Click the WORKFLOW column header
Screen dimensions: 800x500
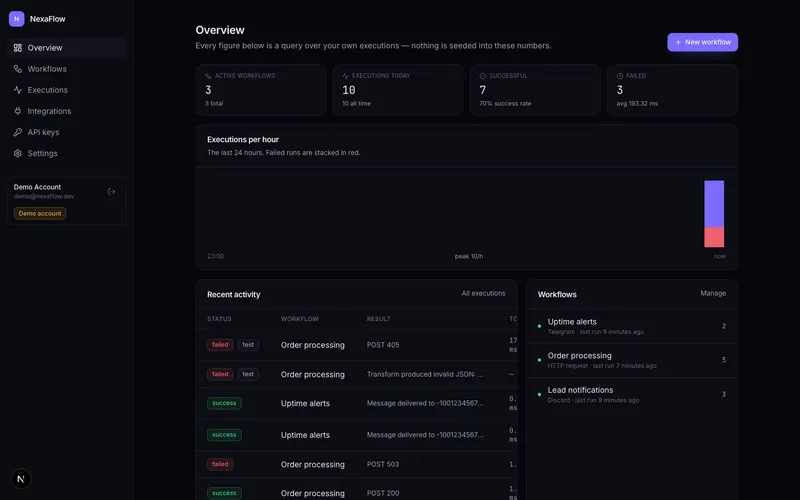click(x=299, y=319)
